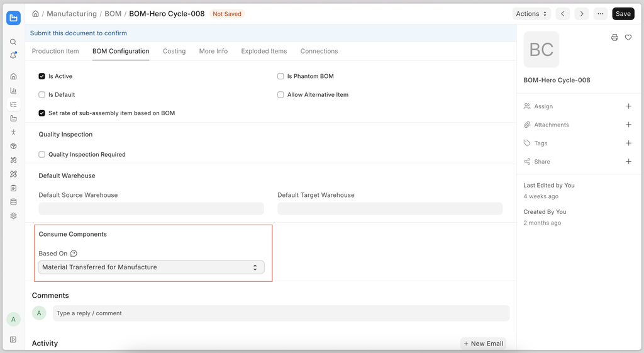This screenshot has width=644, height=353.
Task: Enable the Is Phantom BOM checkbox
Action: click(280, 76)
